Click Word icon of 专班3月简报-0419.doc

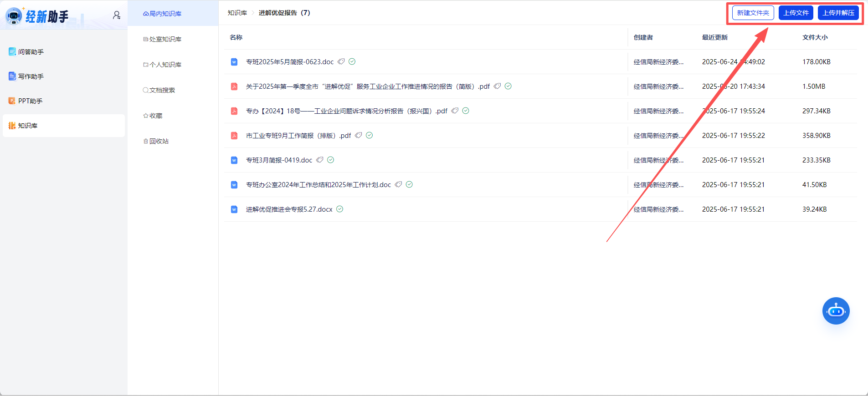click(x=234, y=160)
